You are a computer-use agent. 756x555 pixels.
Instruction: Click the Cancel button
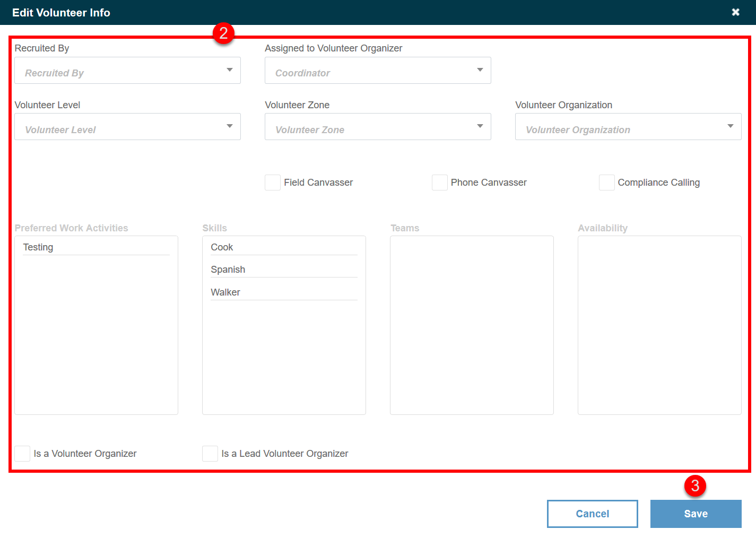(592, 514)
